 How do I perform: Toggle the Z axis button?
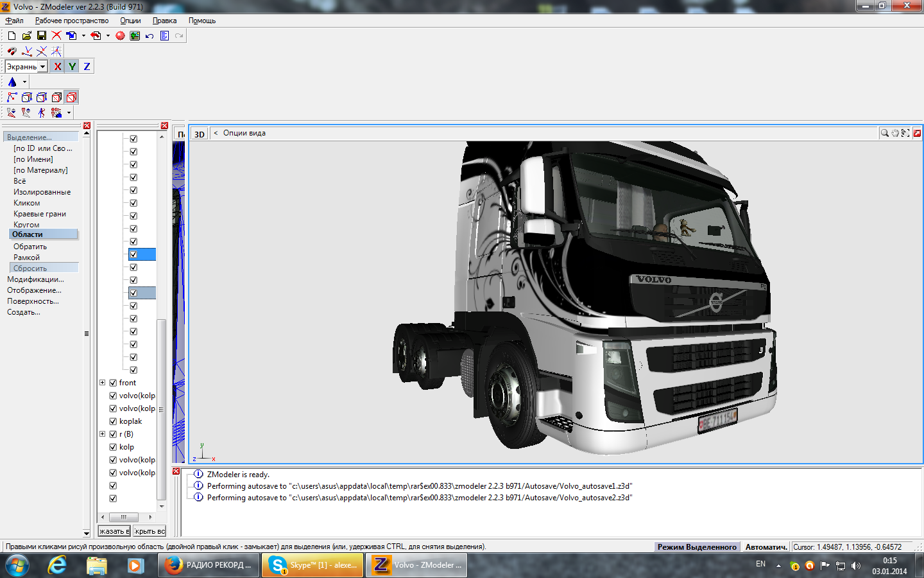[x=87, y=67]
